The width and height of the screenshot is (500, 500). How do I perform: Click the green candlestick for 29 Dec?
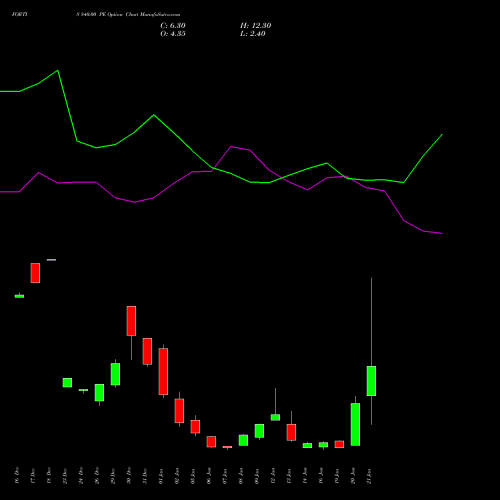coord(115,374)
